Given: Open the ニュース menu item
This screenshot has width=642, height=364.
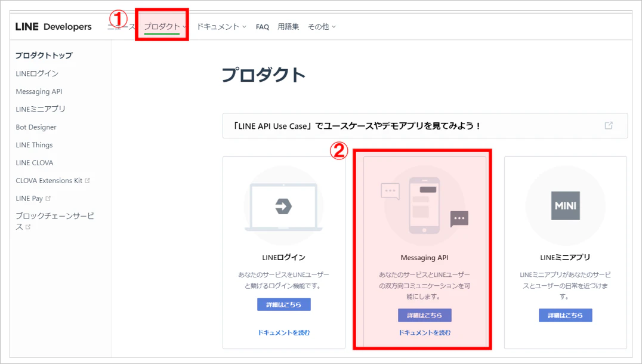Looking at the screenshot, I should 121,27.
